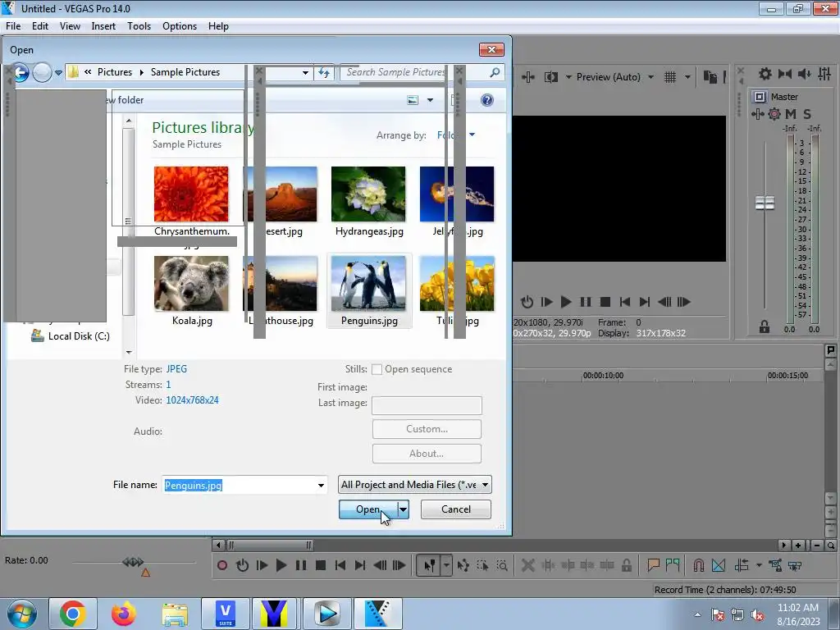Toggle Split Screen View in preview toolbar
The width and height of the screenshot is (840, 630).
click(550, 77)
